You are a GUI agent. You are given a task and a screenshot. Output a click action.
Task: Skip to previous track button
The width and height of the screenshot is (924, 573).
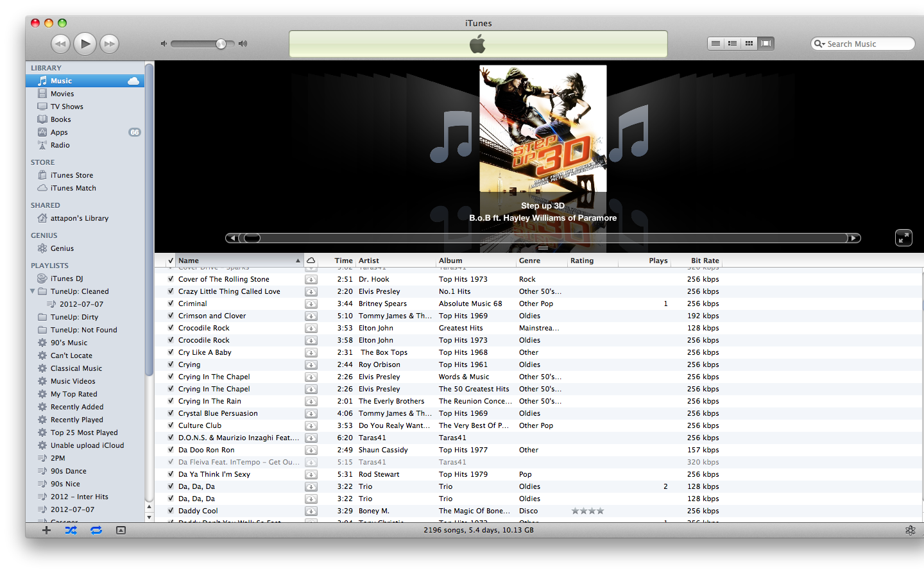pyautogui.click(x=60, y=44)
